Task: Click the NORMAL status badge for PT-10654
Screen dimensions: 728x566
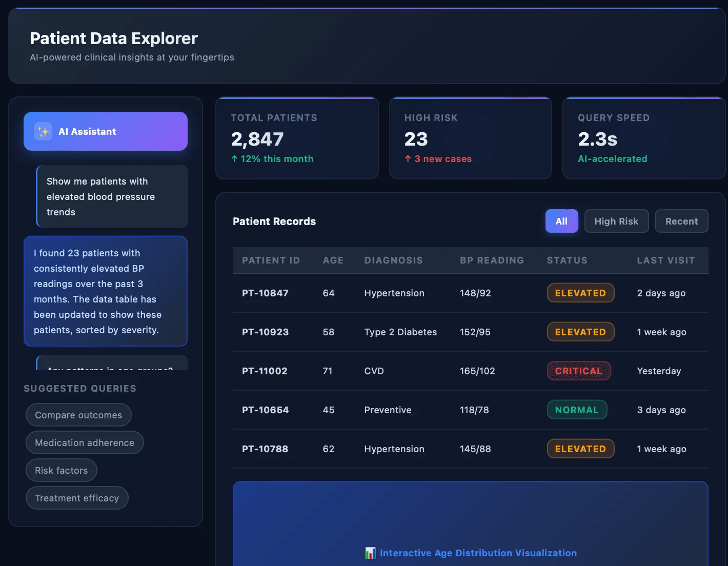Action: (x=577, y=410)
